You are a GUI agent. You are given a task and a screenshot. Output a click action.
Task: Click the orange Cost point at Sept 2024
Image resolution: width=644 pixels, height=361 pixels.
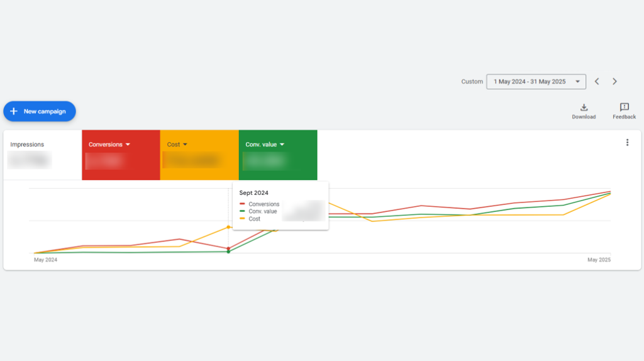[228, 227]
